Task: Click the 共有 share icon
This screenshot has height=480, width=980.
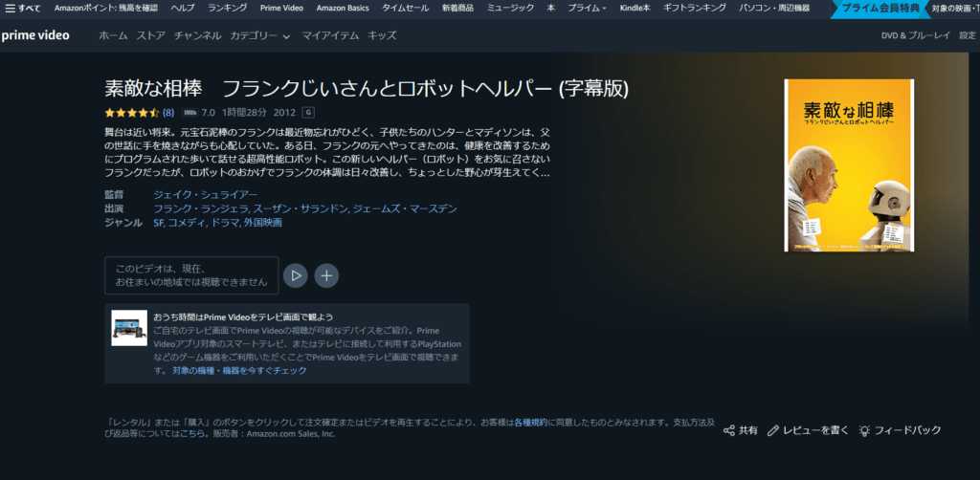Action: pyautogui.click(x=729, y=431)
